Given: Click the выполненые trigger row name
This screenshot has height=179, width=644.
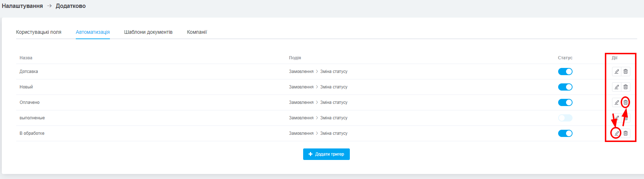Looking at the screenshot, I should [x=32, y=118].
